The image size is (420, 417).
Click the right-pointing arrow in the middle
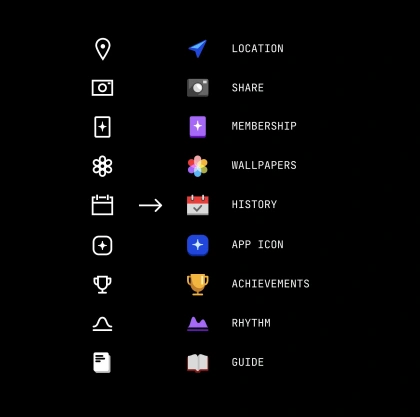coord(150,205)
